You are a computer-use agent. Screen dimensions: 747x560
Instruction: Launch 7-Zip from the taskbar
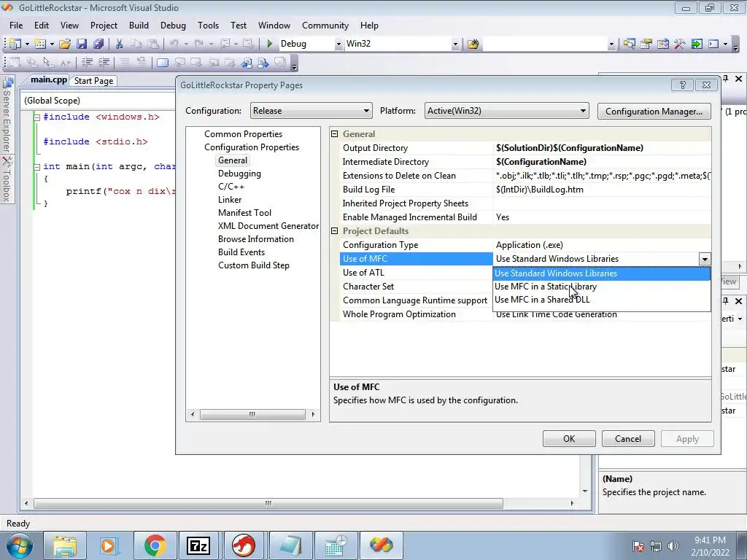click(x=198, y=545)
